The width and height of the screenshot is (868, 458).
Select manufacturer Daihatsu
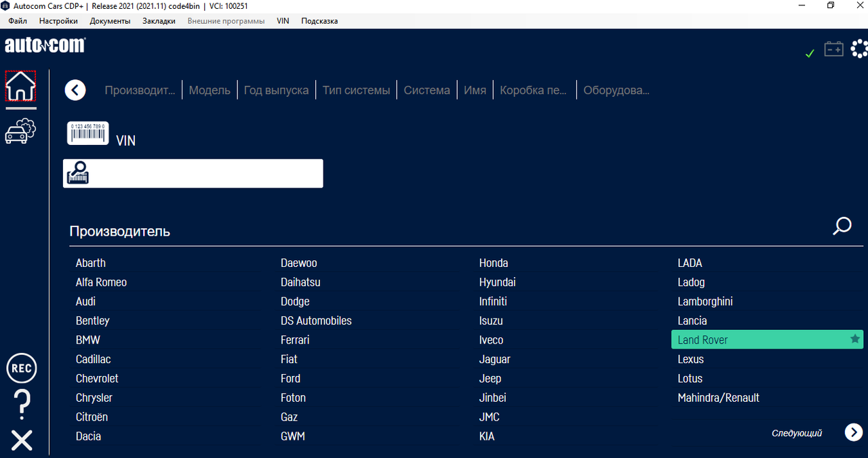(300, 282)
